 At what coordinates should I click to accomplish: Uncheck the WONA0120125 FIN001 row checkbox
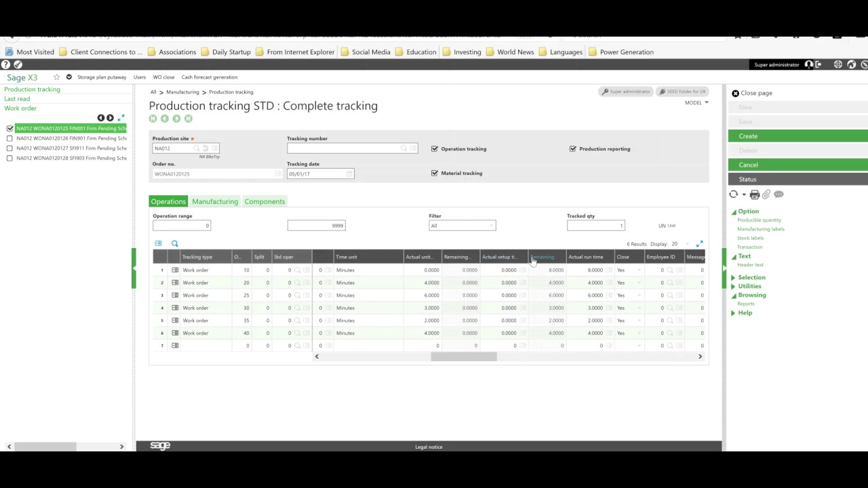(x=9, y=128)
